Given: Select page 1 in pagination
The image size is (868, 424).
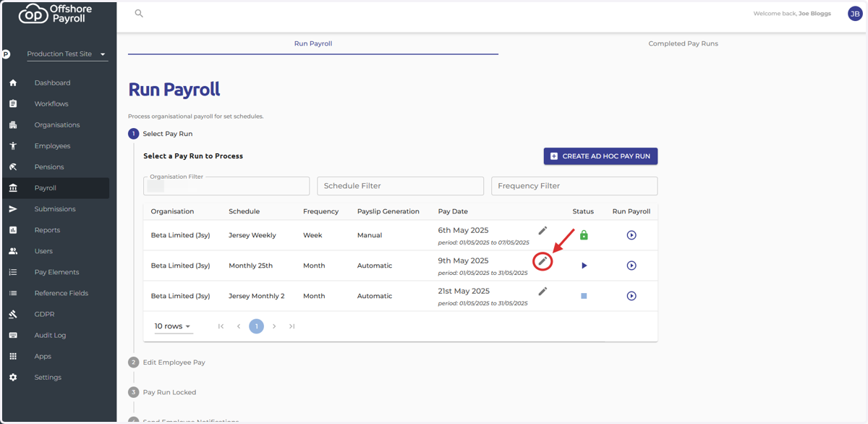Looking at the screenshot, I should pyautogui.click(x=256, y=326).
